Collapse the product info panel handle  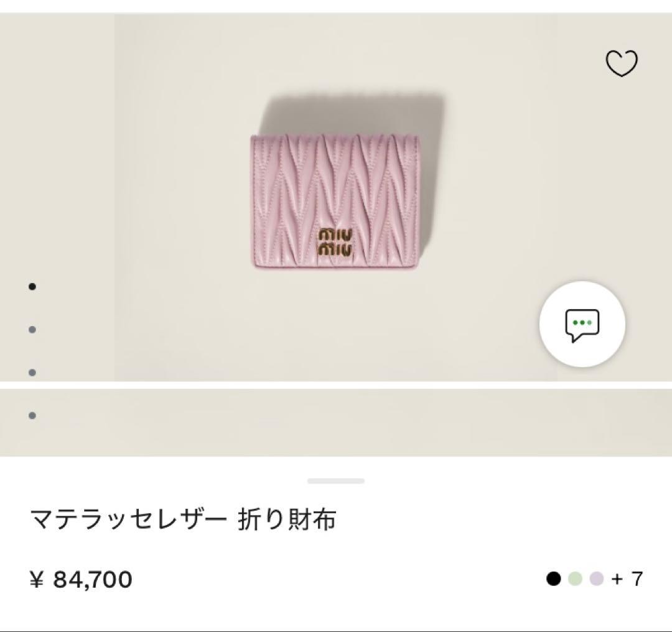(x=336, y=480)
